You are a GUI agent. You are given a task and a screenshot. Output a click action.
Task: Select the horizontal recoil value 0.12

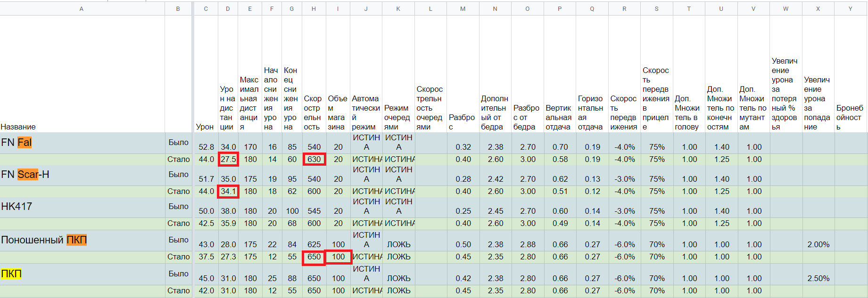[592, 191]
